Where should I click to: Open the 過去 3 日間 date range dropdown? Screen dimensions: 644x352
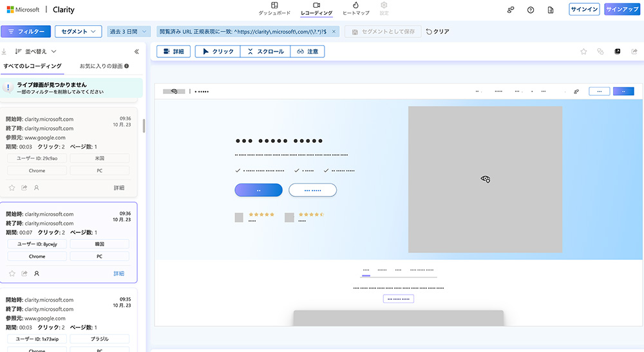click(129, 31)
